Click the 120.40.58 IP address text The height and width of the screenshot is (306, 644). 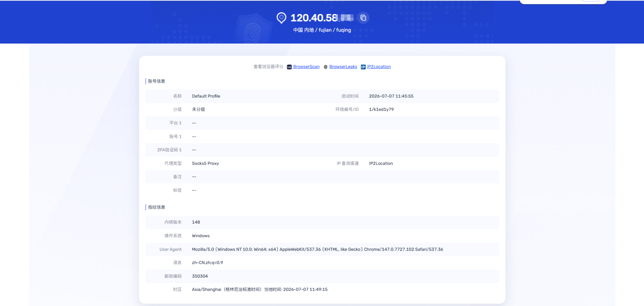(322, 18)
